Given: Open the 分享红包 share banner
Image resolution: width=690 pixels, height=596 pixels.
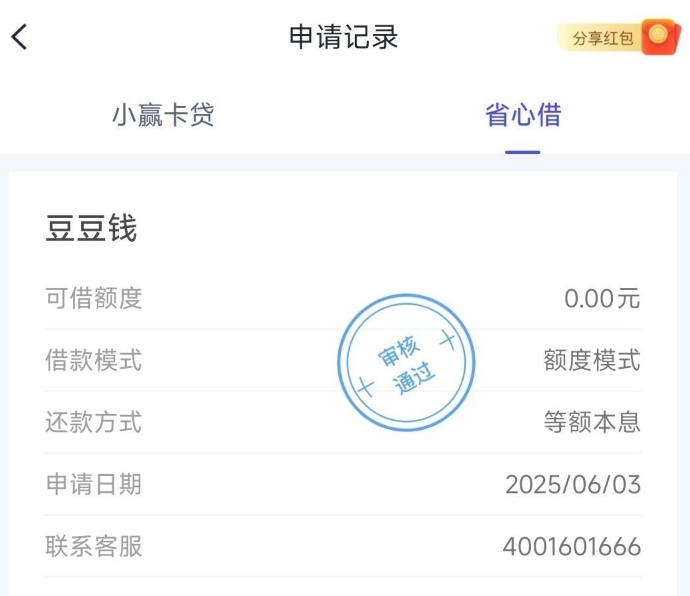Looking at the screenshot, I should point(618,37).
